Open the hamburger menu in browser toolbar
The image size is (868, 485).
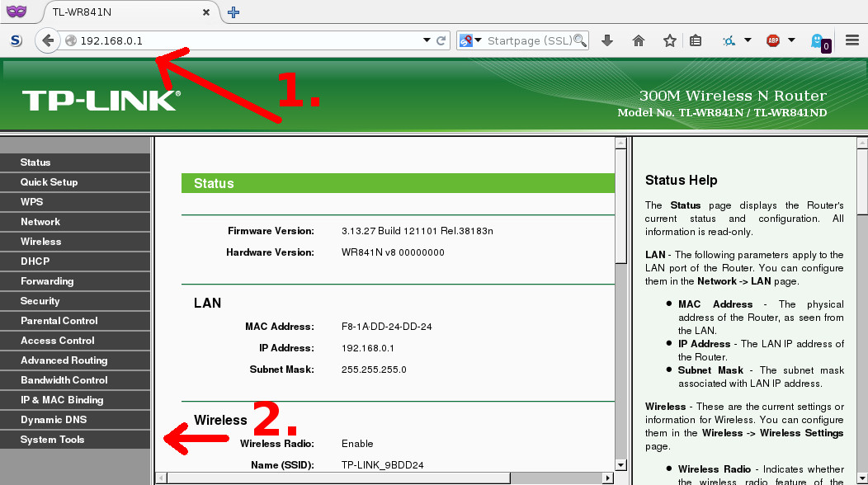point(852,40)
